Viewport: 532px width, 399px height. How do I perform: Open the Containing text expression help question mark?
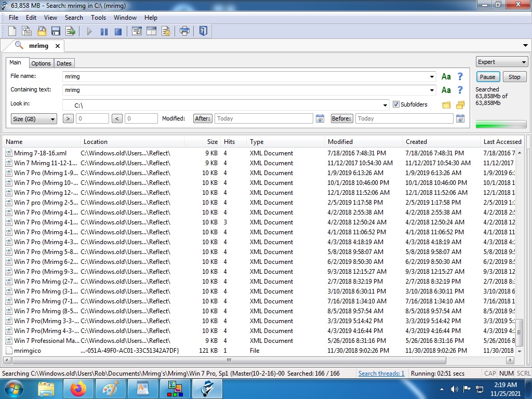click(460, 90)
